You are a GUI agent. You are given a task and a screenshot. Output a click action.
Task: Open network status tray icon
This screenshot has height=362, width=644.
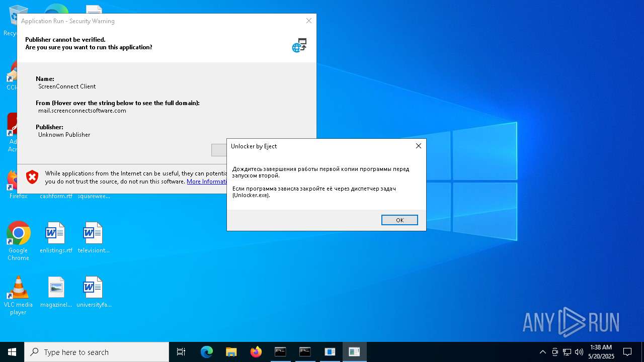(567, 352)
